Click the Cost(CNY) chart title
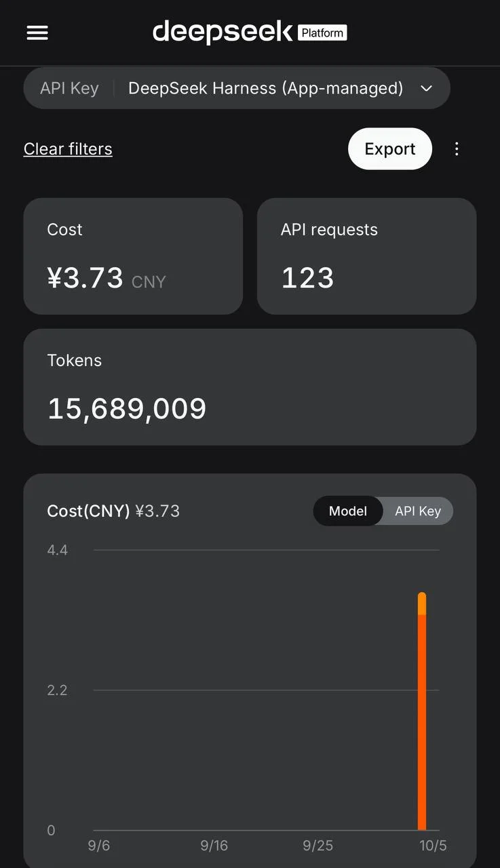The image size is (500, 868). pyautogui.click(x=88, y=511)
